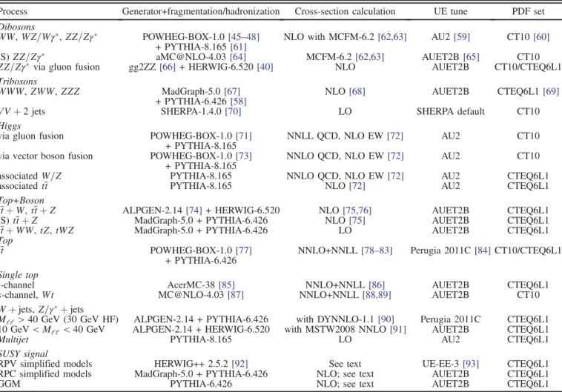The image size is (562, 392).
Task: Click 'W + jets, Z/γ* + jets' heading
Action: [x=42, y=309]
